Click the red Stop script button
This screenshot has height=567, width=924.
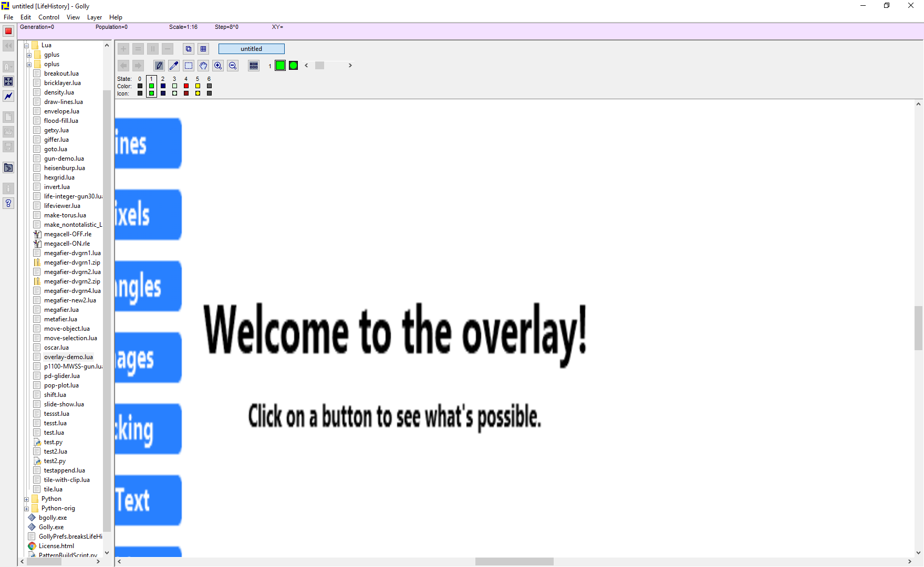(x=8, y=31)
